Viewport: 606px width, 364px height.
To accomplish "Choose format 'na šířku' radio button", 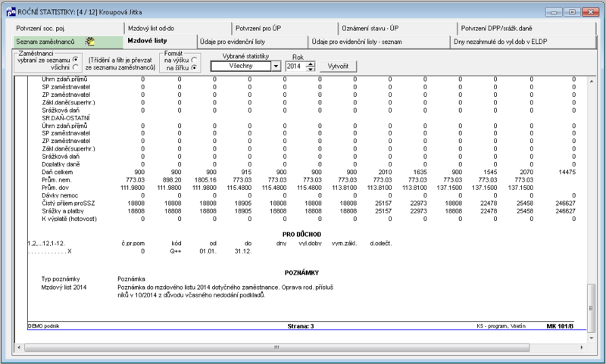I will 194,67.
